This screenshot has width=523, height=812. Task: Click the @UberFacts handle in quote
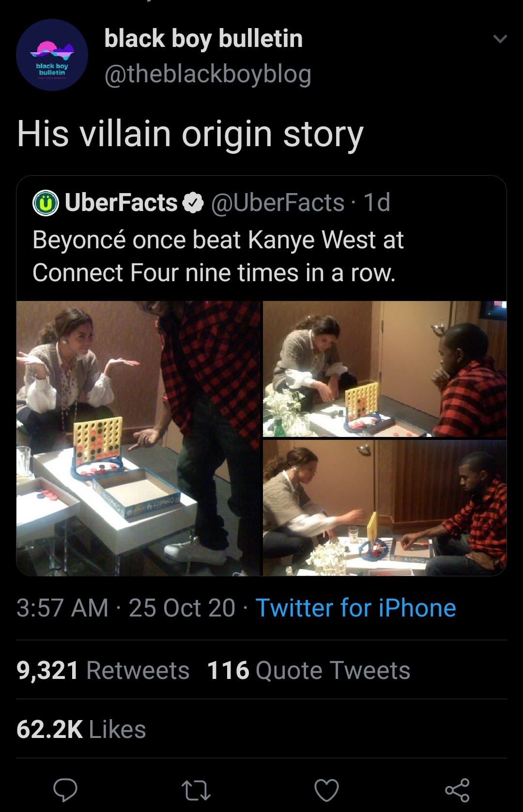coord(277,203)
